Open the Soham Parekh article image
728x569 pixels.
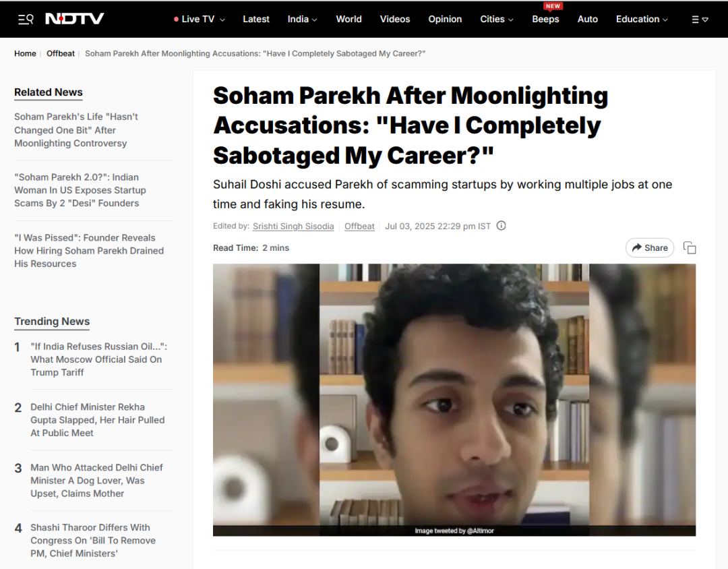tap(454, 400)
